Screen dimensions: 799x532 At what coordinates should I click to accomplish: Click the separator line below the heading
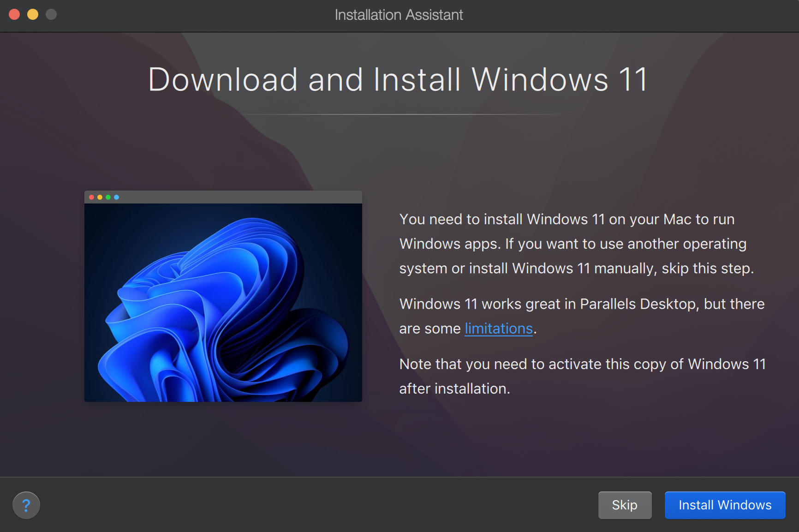coord(399,115)
